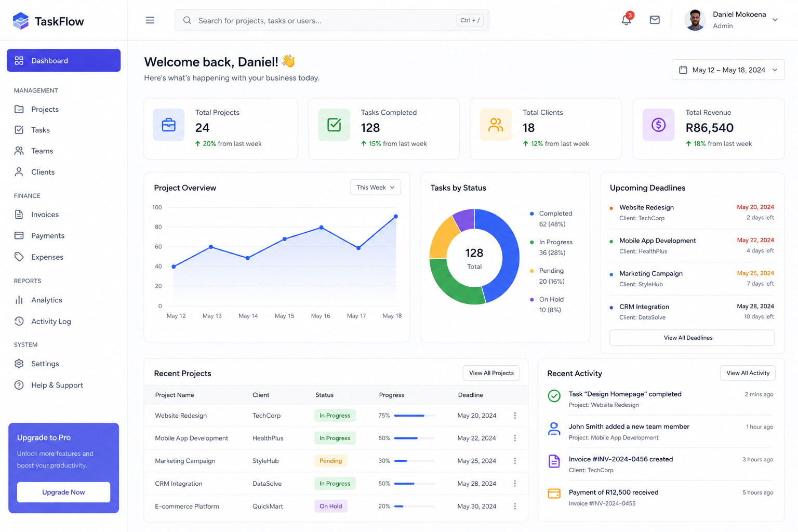Focus the project search field

click(332, 20)
